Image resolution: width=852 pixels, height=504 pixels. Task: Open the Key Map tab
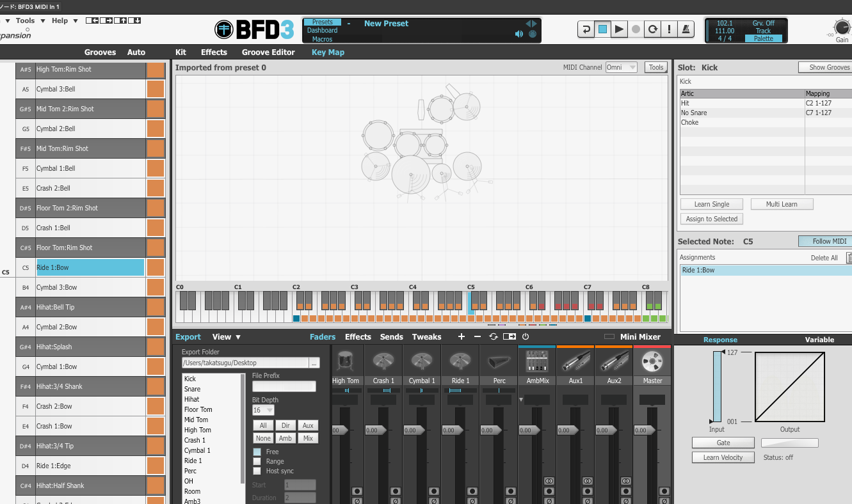(x=328, y=52)
